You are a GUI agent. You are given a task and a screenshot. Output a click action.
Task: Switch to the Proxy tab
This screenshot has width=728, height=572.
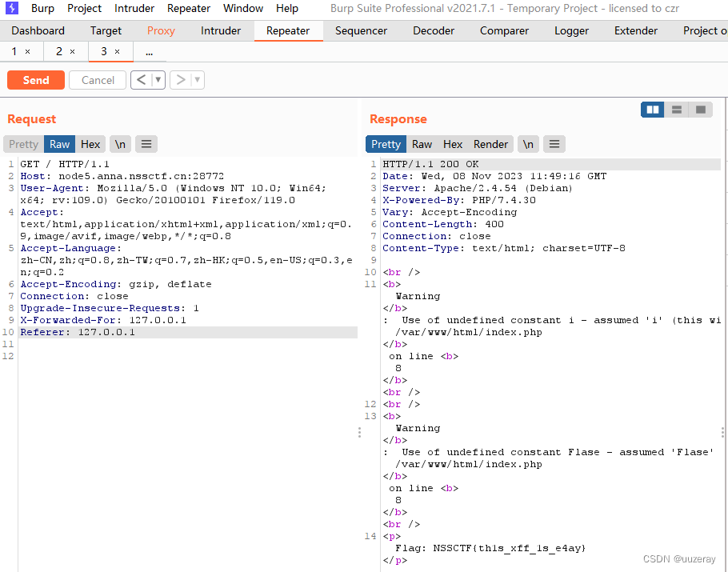(x=161, y=30)
